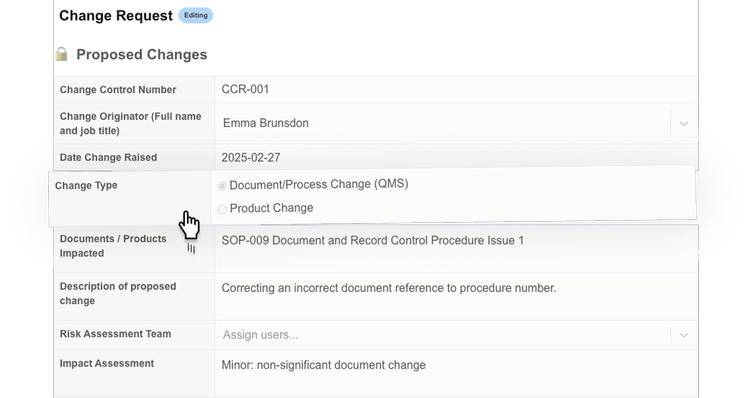Click the Change Control Number label
The height and width of the screenshot is (398, 750).
coord(118,90)
